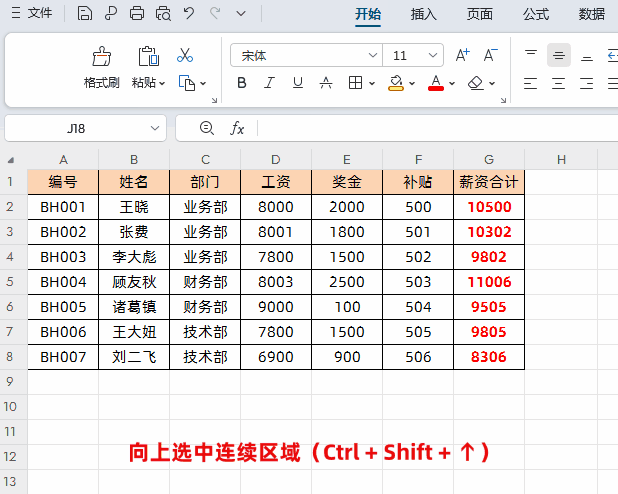Click the 格式刷 format painter button
Image resolution: width=618 pixels, height=494 pixels.
102,68
